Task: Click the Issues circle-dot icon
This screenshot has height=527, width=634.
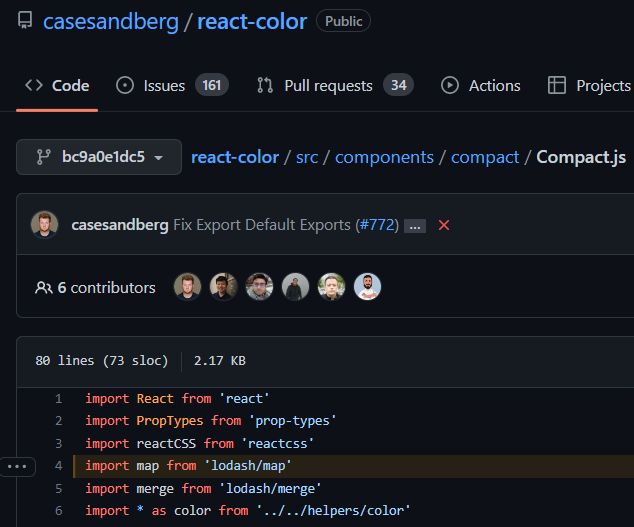Action: click(125, 86)
